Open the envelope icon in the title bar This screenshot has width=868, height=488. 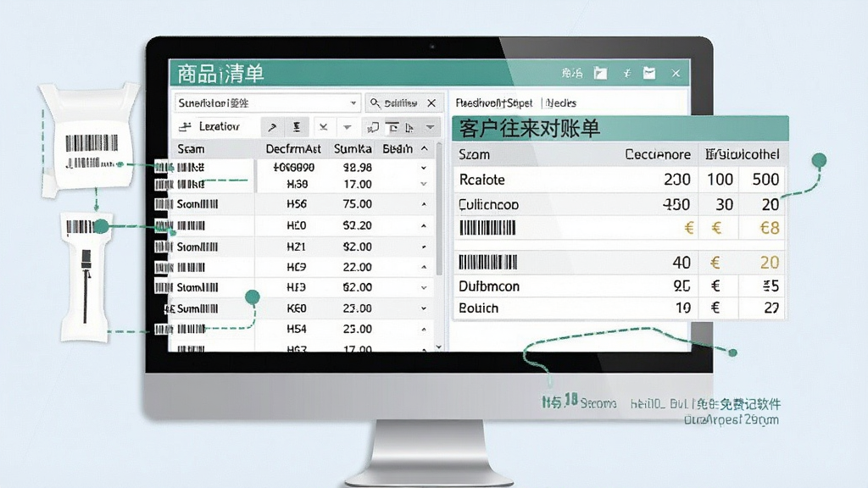(x=649, y=73)
